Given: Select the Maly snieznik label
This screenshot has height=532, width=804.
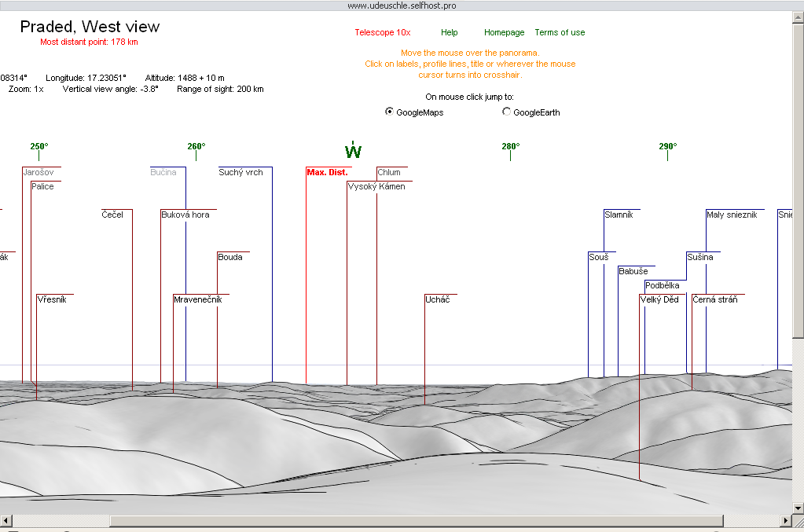Looking at the screenshot, I should coord(731,215).
